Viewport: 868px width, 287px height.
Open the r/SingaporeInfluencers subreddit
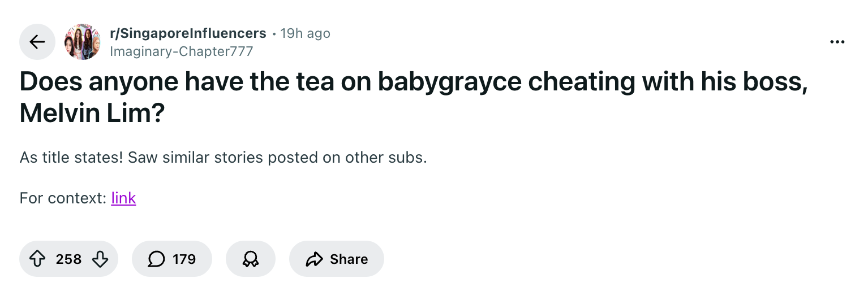[188, 33]
